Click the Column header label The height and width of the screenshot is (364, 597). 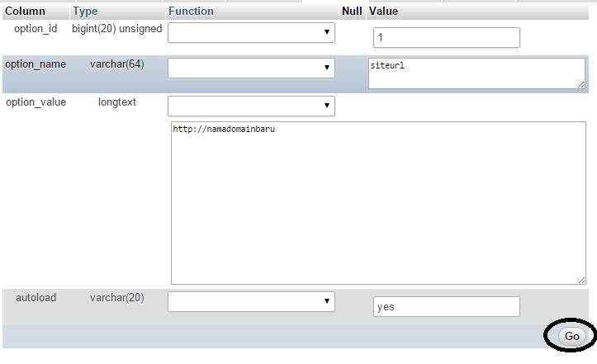coord(25,12)
